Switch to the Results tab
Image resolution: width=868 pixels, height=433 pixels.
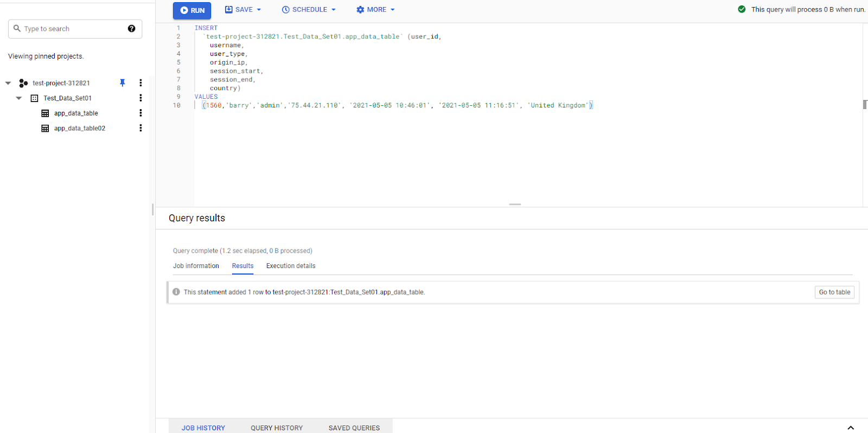point(242,266)
